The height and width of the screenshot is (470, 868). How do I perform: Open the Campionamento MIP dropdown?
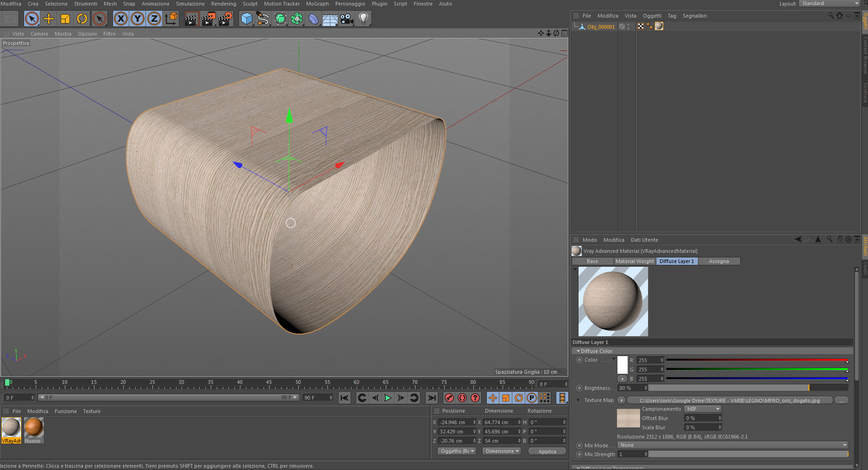click(x=703, y=409)
